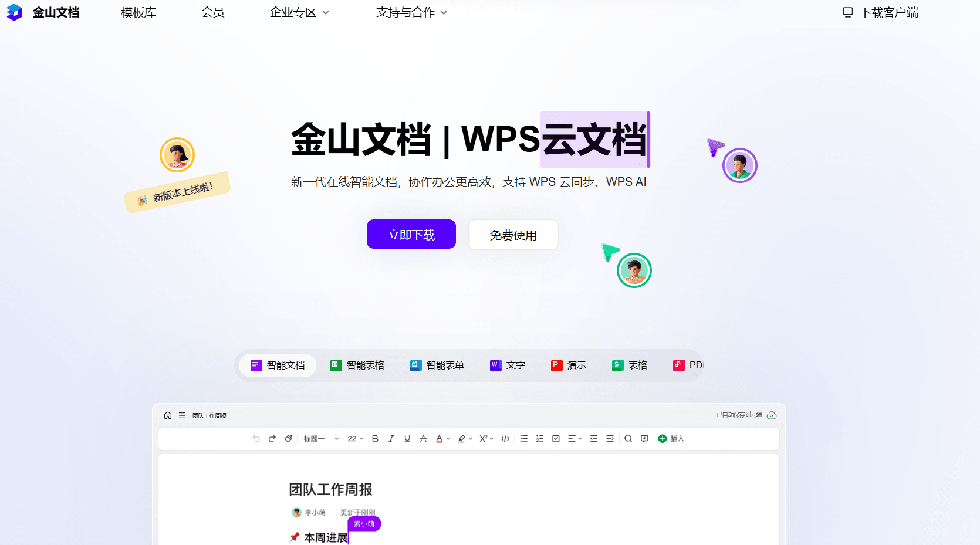
Task: Expand the alignment options arrow
Action: click(580, 439)
